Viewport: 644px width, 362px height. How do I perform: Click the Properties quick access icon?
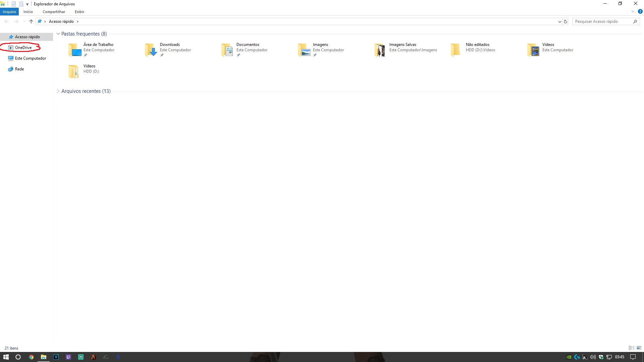[x=14, y=4]
